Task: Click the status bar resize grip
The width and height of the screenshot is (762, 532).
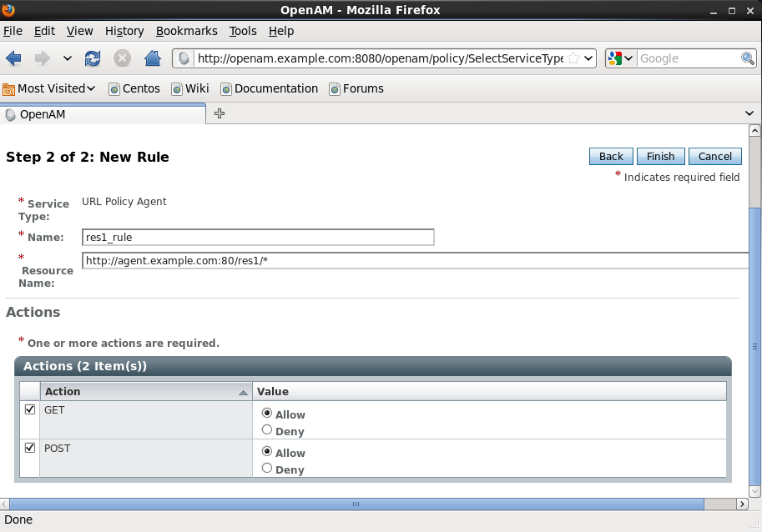Action: point(754,524)
